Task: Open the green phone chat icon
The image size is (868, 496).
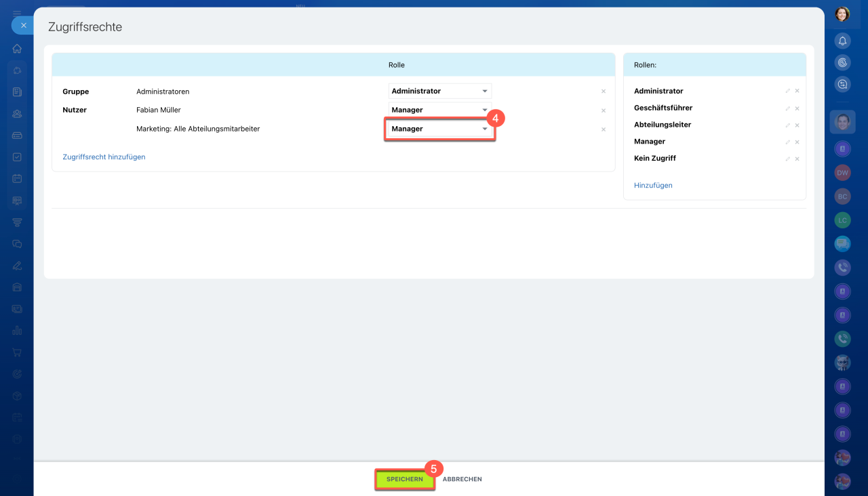Action: coord(842,339)
